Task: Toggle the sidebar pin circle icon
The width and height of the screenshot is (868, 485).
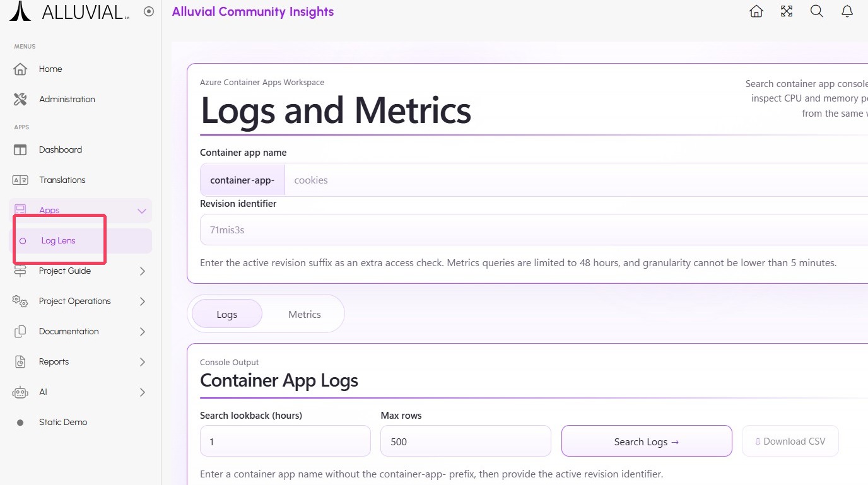Action: coord(149,11)
